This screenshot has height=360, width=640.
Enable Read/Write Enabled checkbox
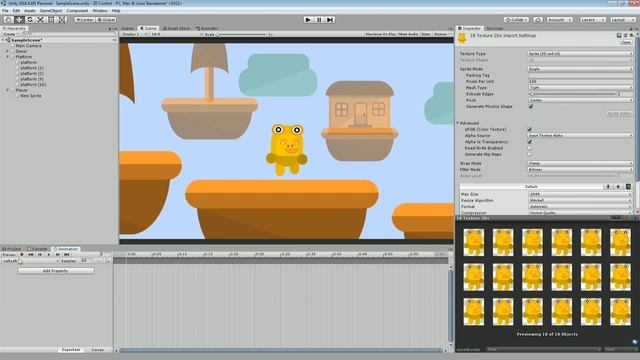(x=530, y=148)
